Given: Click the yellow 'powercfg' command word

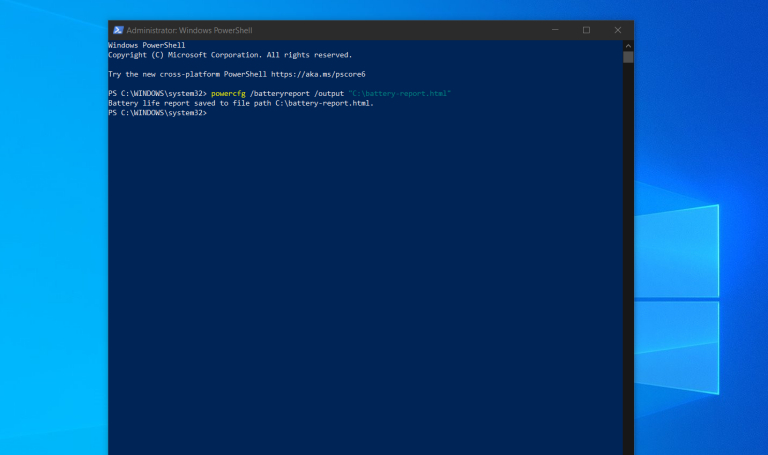Looking at the screenshot, I should coord(228,94).
